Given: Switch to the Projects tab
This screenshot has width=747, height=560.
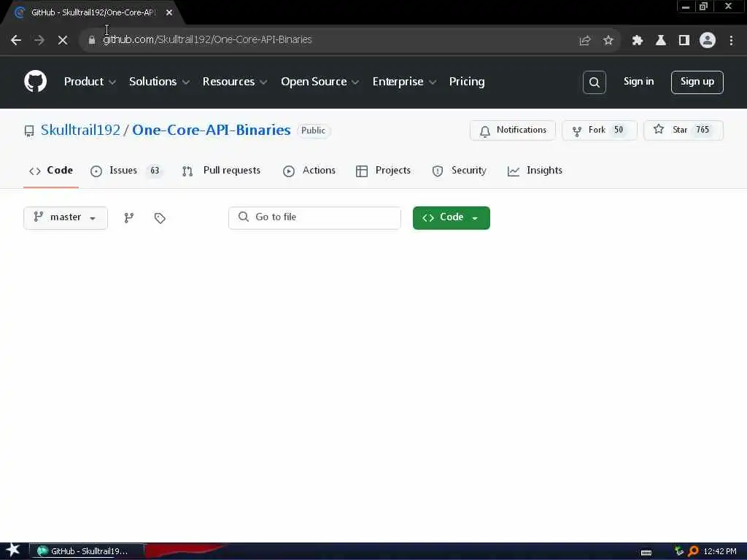Looking at the screenshot, I should [x=383, y=171].
